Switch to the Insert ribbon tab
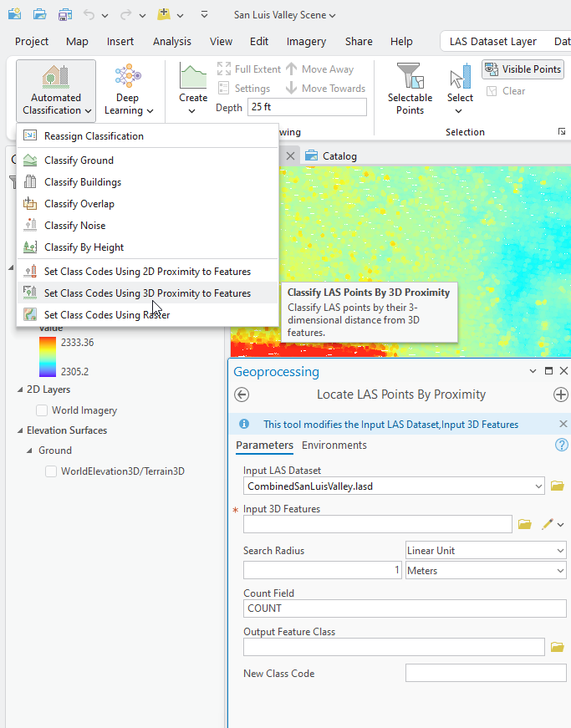The width and height of the screenshot is (571, 728). point(120,41)
